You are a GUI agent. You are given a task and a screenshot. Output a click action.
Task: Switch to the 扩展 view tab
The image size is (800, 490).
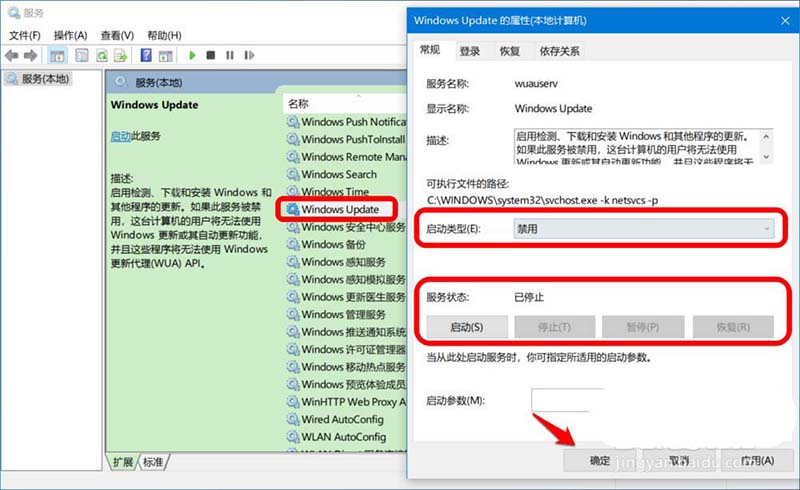pos(123,462)
